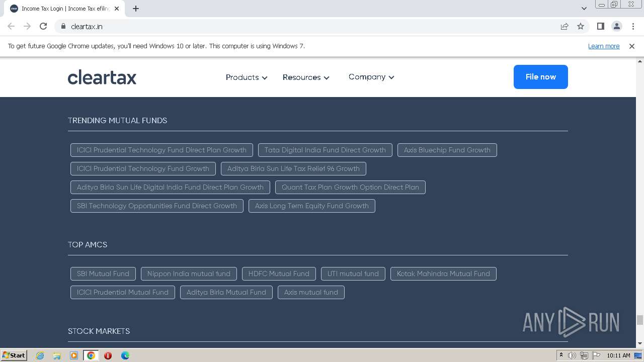Open the Learn more link
644x362 pixels.
[604, 46]
